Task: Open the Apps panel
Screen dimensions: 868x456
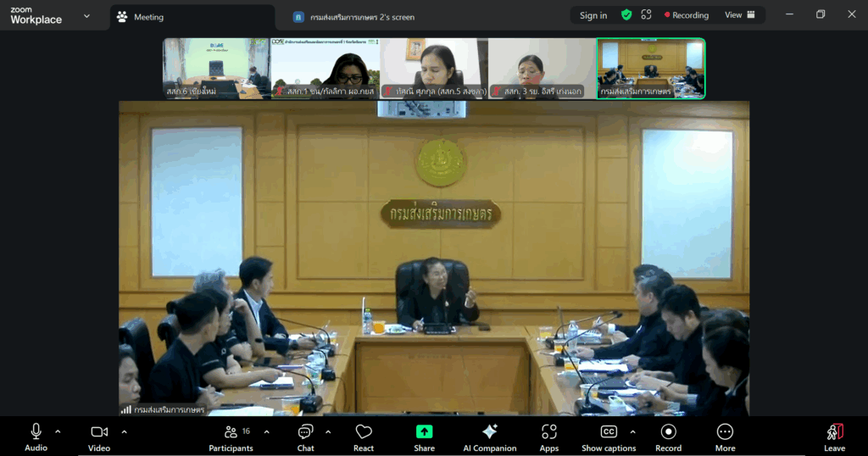Action: pyautogui.click(x=549, y=437)
